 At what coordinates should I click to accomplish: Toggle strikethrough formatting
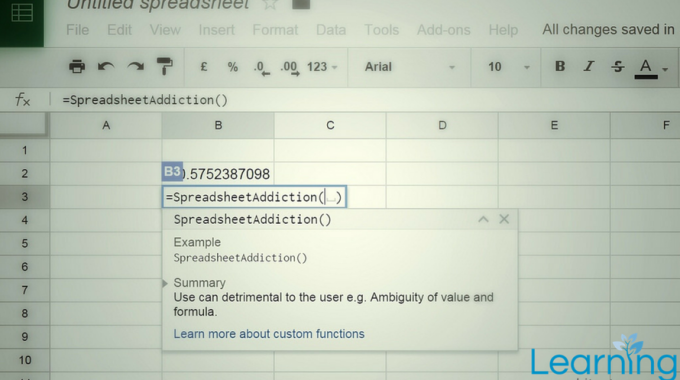click(x=618, y=66)
